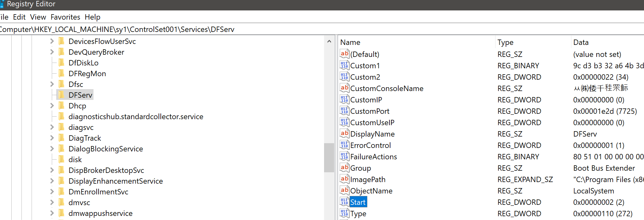Click the ImagePath string value icon

click(344, 179)
